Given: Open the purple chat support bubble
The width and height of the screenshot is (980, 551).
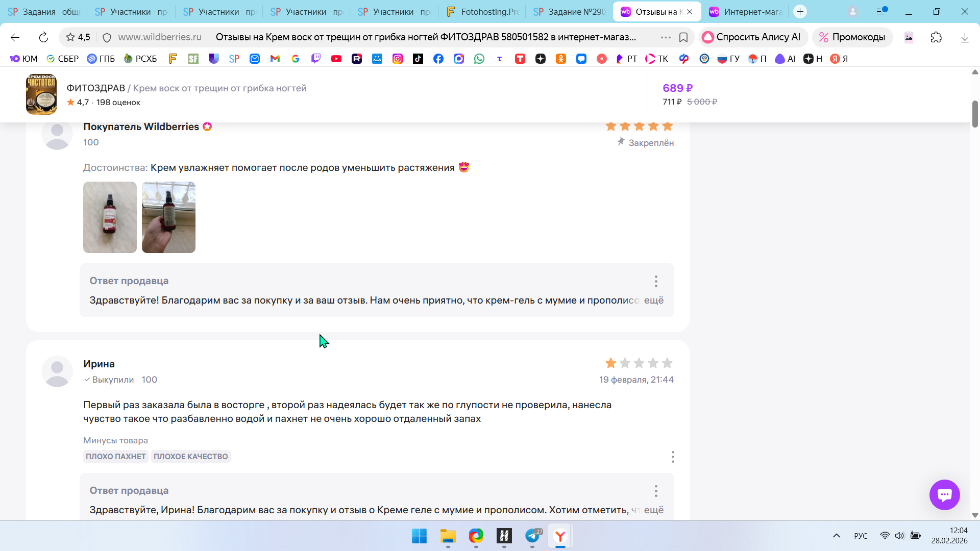Looking at the screenshot, I should 944,494.
